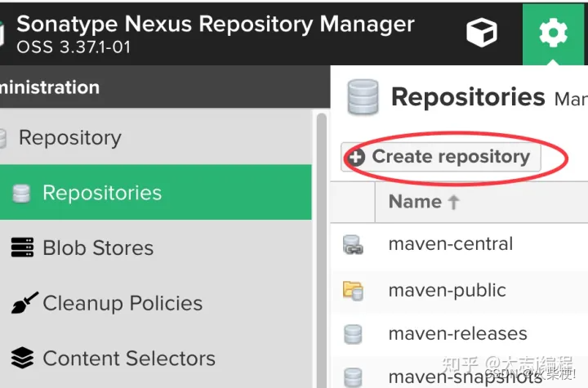Viewport: 588px width, 388px height.
Task: Click the Cleanup Policies broom icon
Action: click(x=24, y=302)
